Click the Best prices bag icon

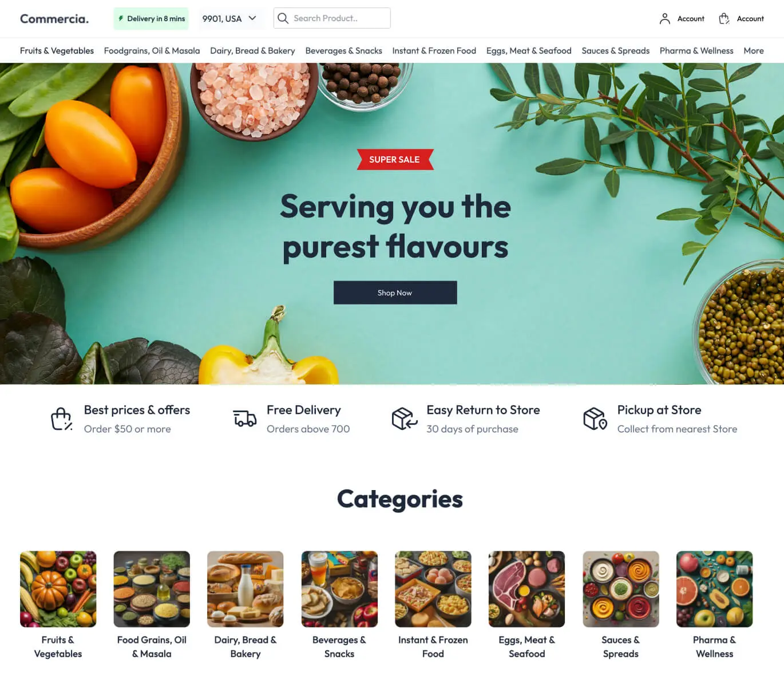pos(61,418)
